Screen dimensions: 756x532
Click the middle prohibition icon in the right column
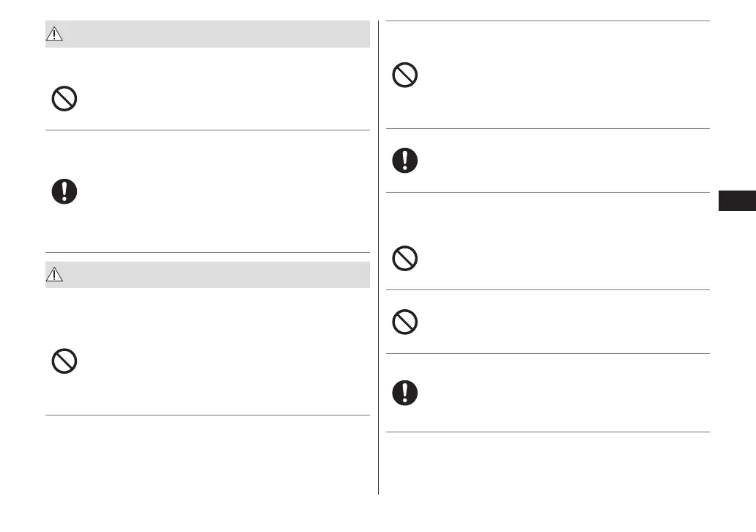click(x=405, y=258)
